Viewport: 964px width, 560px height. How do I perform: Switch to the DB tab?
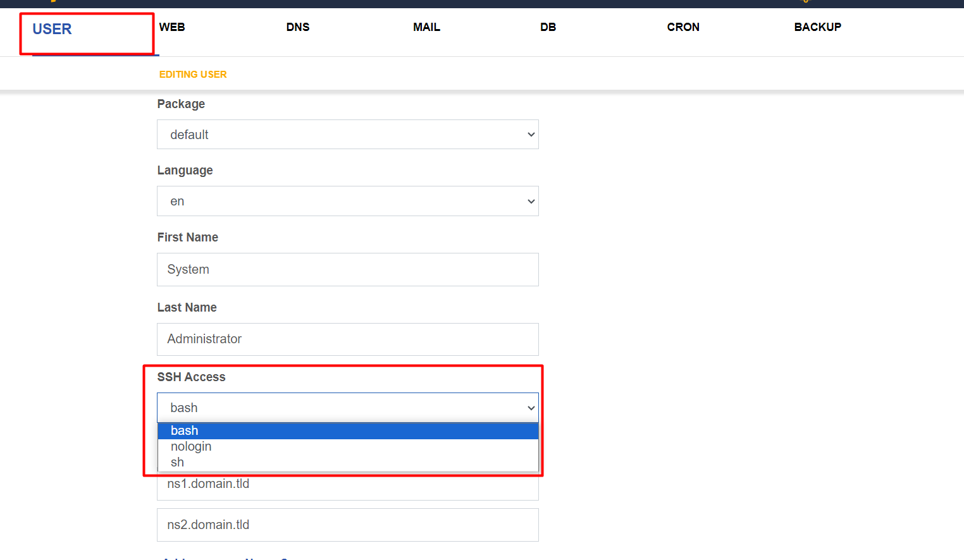point(548,27)
